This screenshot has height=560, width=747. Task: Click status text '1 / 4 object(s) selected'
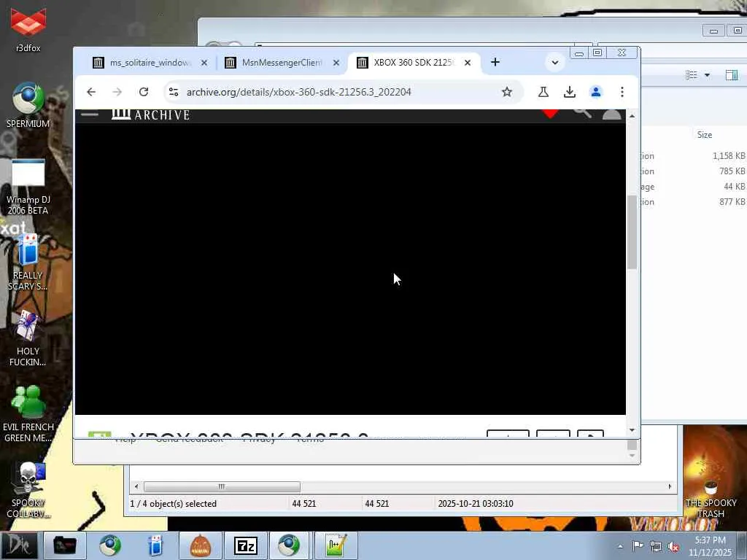pyautogui.click(x=174, y=504)
